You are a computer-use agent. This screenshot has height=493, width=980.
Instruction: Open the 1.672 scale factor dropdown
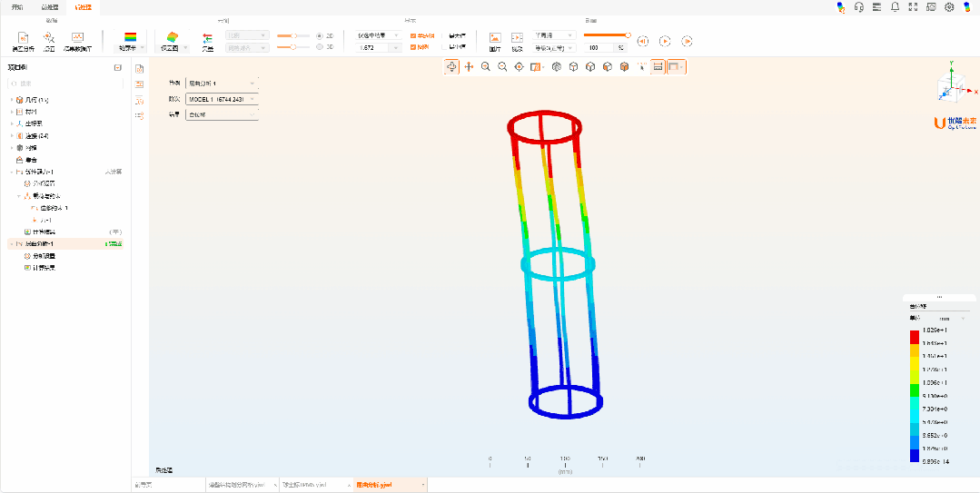tap(379, 47)
